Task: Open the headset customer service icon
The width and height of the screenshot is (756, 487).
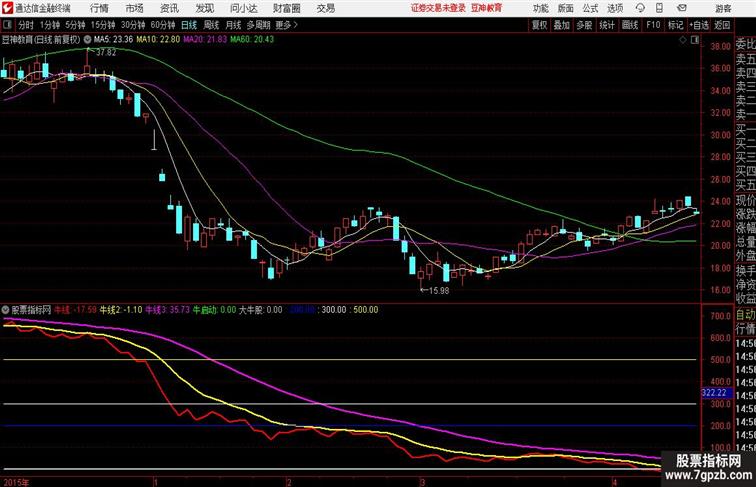Action: [x=640, y=8]
